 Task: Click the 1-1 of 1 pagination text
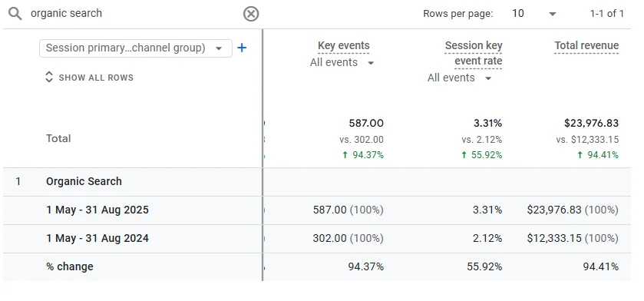click(x=607, y=14)
